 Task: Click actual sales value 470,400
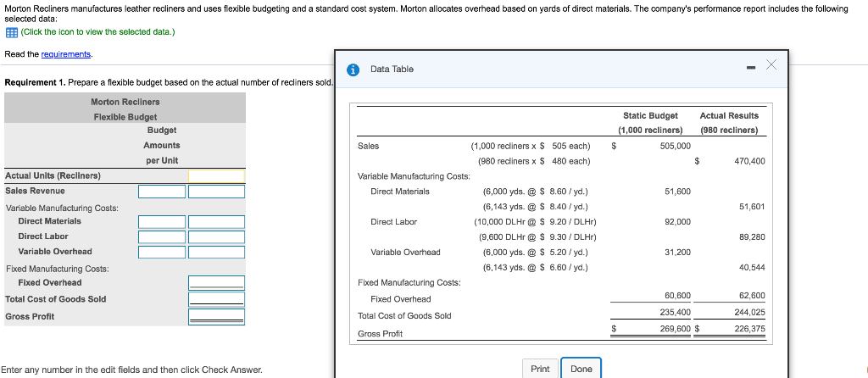749,161
